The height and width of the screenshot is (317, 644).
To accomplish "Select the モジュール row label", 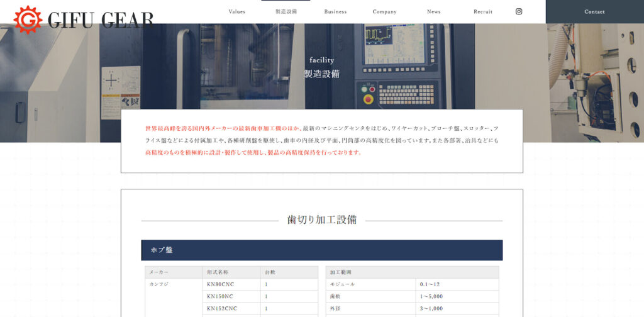I will tap(342, 284).
